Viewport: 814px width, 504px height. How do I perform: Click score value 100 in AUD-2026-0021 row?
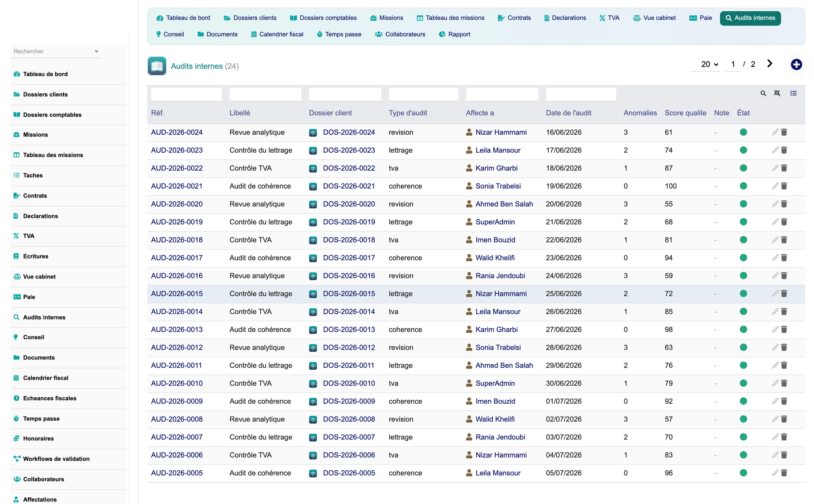coord(671,186)
